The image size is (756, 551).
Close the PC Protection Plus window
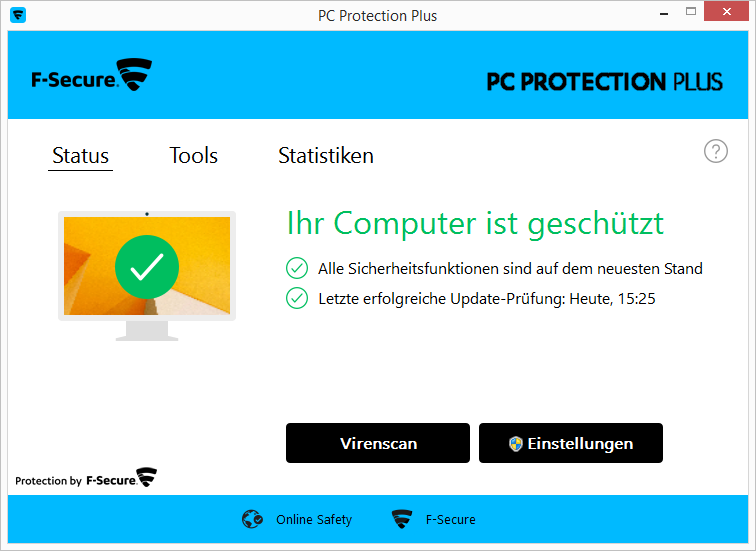click(727, 12)
